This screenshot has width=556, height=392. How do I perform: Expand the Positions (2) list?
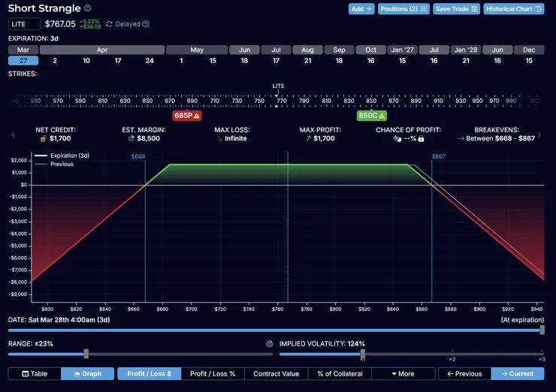pyautogui.click(x=403, y=9)
